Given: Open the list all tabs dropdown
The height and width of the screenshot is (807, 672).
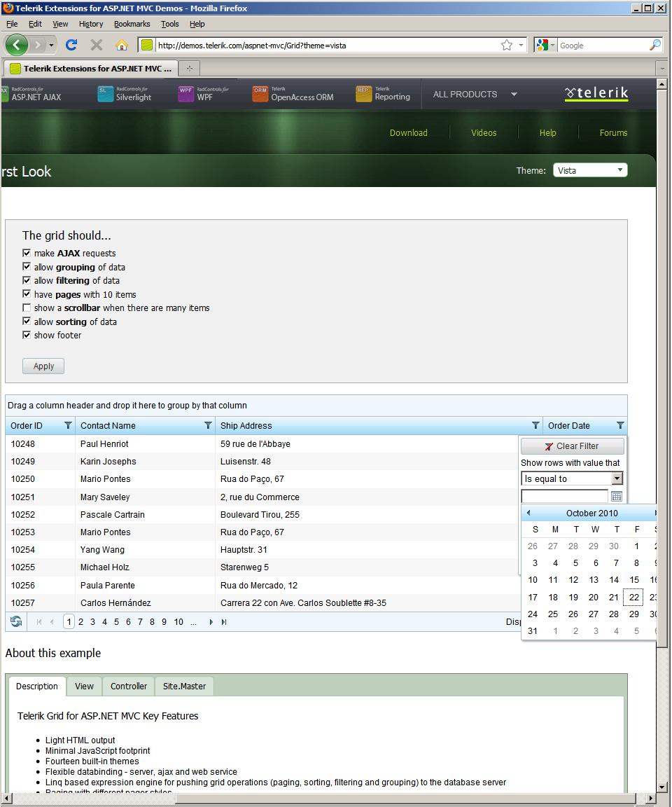Looking at the screenshot, I should (x=661, y=68).
